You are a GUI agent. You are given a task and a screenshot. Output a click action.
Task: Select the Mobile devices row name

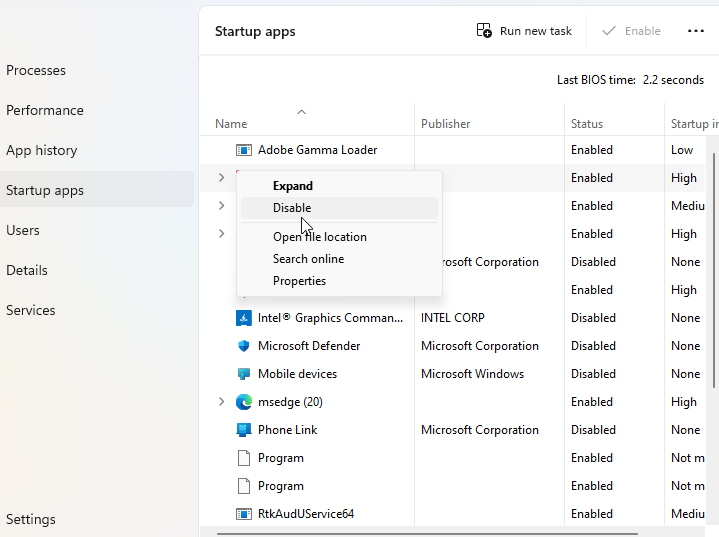[297, 374]
